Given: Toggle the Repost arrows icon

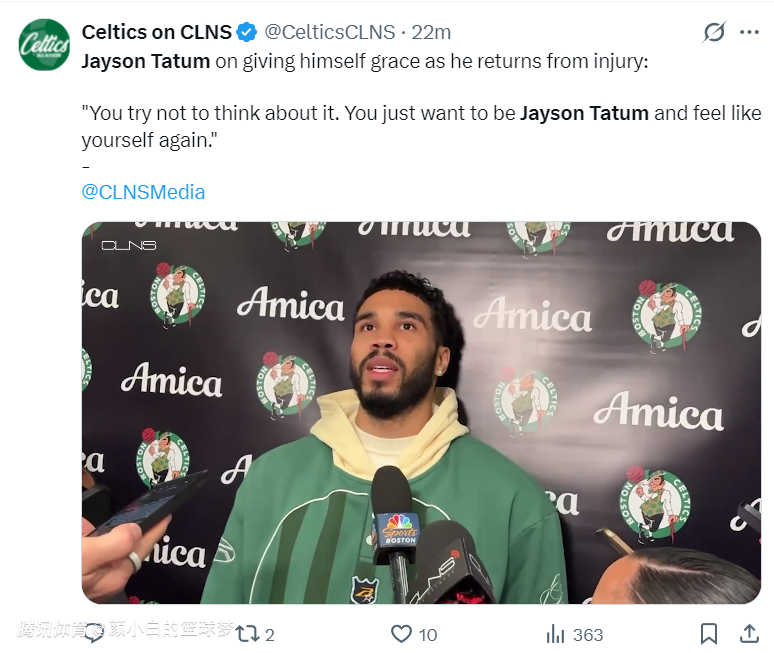Looking at the screenshot, I should pos(250,634).
